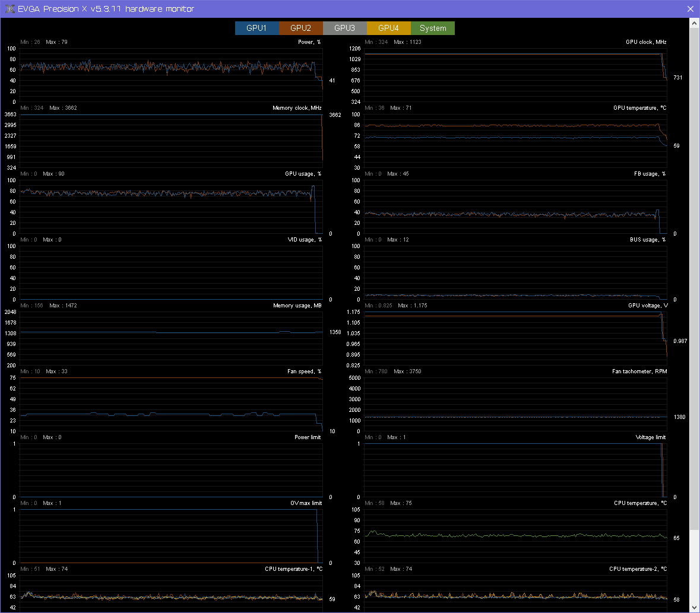The width and height of the screenshot is (700, 613).
Task: Click the "GPU clock, MHz" graph label
Action: pyautogui.click(x=646, y=42)
